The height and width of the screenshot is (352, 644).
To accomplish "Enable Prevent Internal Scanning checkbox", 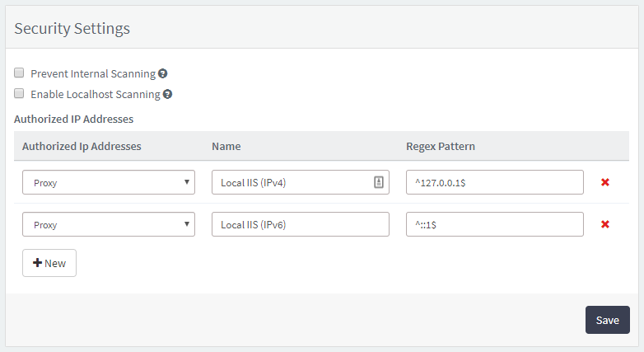I will [19, 73].
